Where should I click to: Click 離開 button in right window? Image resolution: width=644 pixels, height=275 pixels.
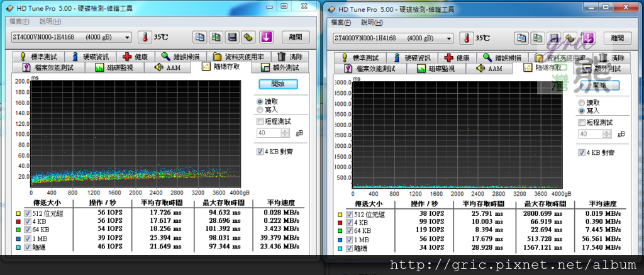618,38
